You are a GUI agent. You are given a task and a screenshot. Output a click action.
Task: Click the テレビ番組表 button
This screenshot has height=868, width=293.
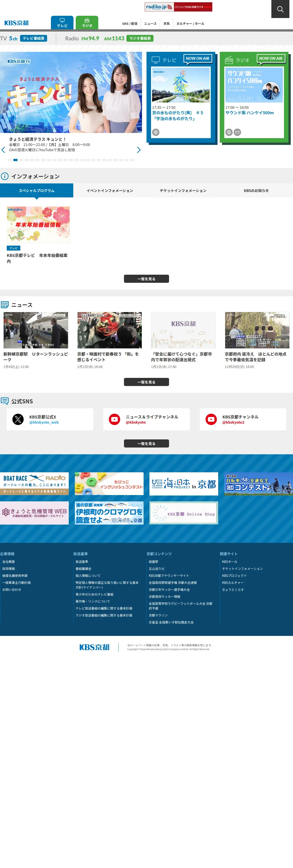coord(33,38)
